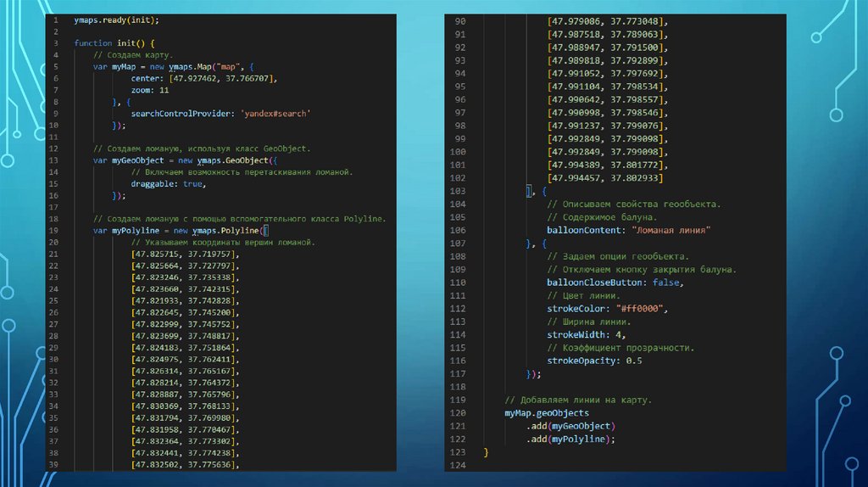Click the 'ymaps.ready(init);' statement on line 1
Image resolution: width=868 pixels, height=487 pixels.
115,20
